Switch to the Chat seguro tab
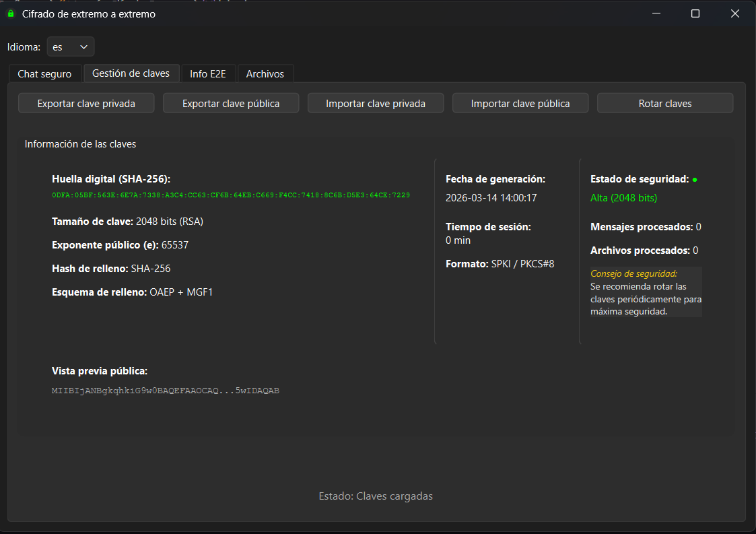 (45, 73)
